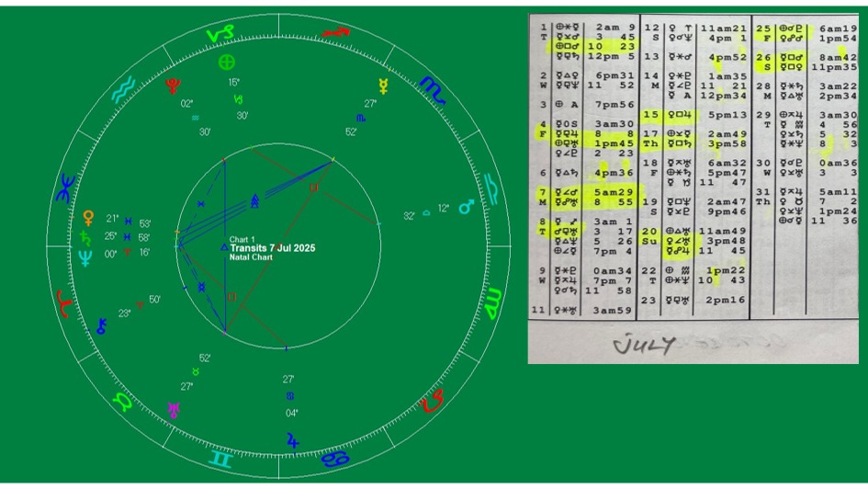Click the '16'' minutes in Neptune row
The width and height of the screenshot is (868, 489).
(144, 253)
